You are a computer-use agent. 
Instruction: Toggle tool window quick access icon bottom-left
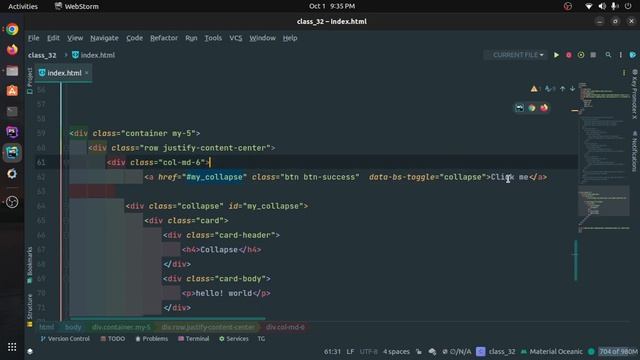30,351
